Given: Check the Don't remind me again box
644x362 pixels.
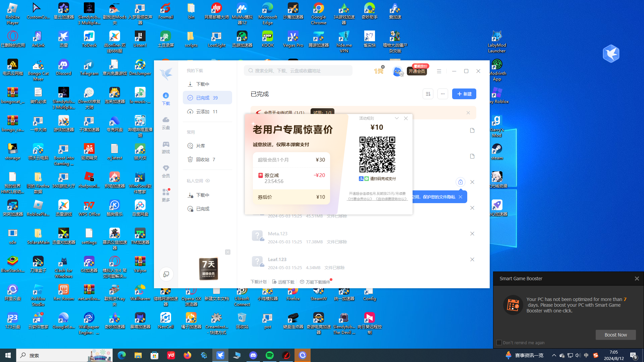Looking at the screenshot, I should coord(499,343).
